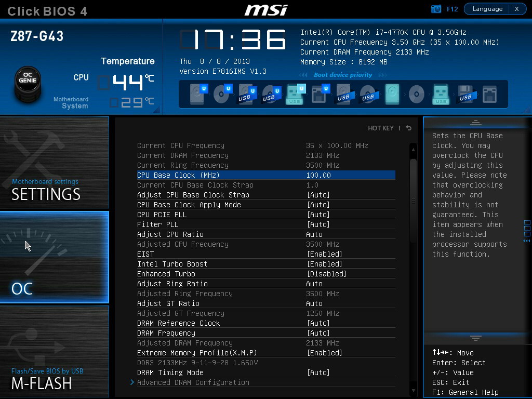The width and height of the screenshot is (532, 399).
Task: Open Filter PLL [Auto] options
Action: [318, 224]
